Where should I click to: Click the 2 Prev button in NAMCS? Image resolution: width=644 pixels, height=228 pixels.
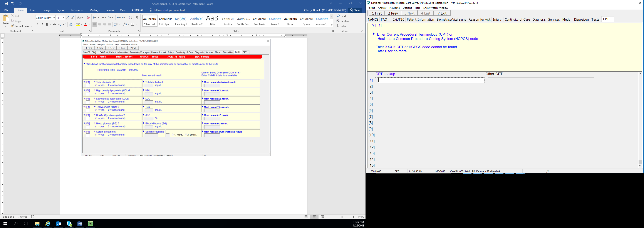[x=393, y=13]
